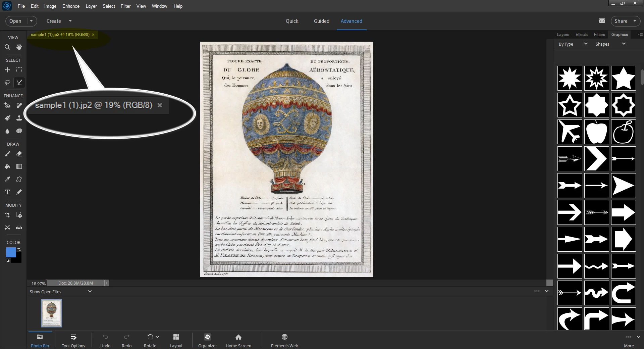644x349 pixels.
Task: Open the Doc size status arrow
Action: [x=106, y=283]
